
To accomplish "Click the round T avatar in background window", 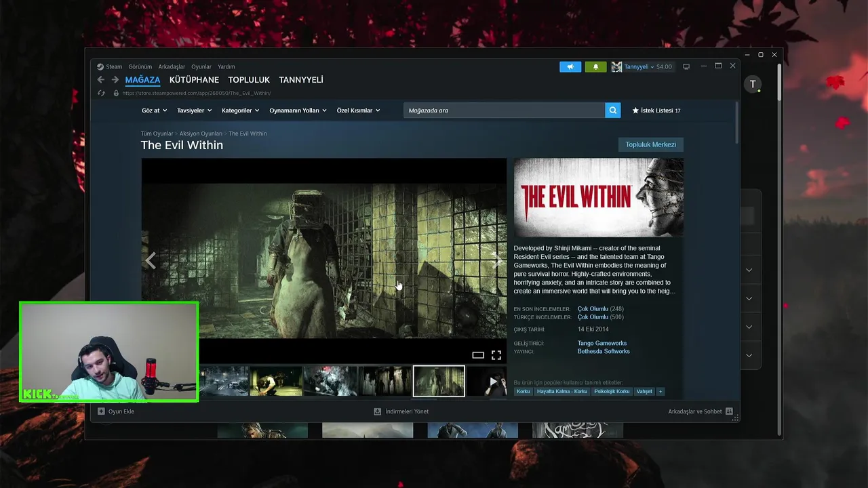I will tap(752, 84).
